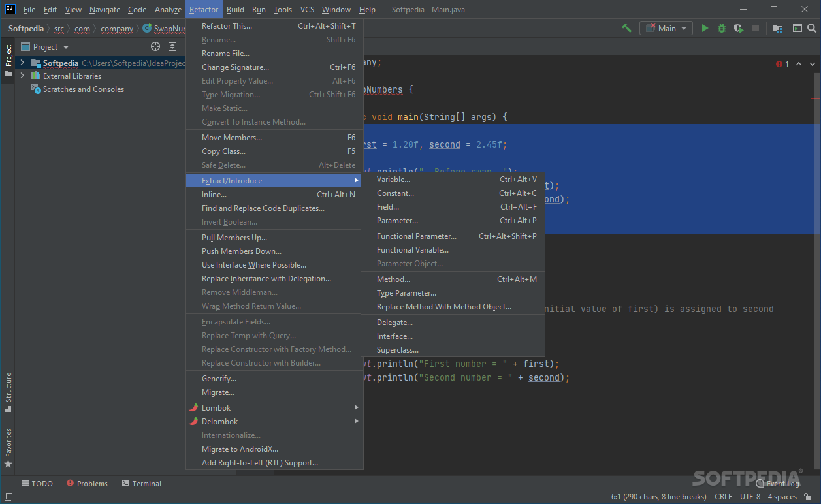Open the Build menu
Viewport: 821px width, 504px height.
click(235, 9)
